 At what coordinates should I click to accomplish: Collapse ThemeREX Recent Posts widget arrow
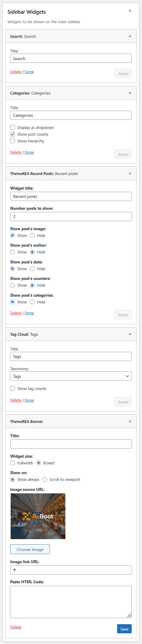pyautogui.click(x=130, y=173)
